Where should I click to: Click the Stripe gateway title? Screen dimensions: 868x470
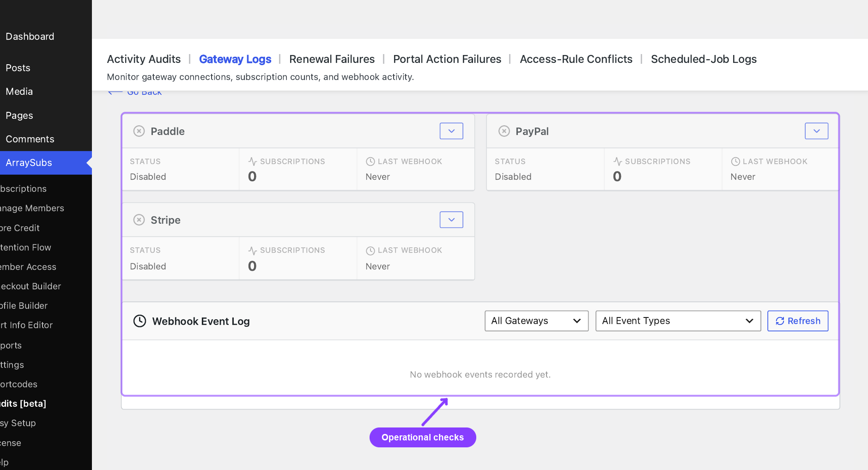(165, 220)
